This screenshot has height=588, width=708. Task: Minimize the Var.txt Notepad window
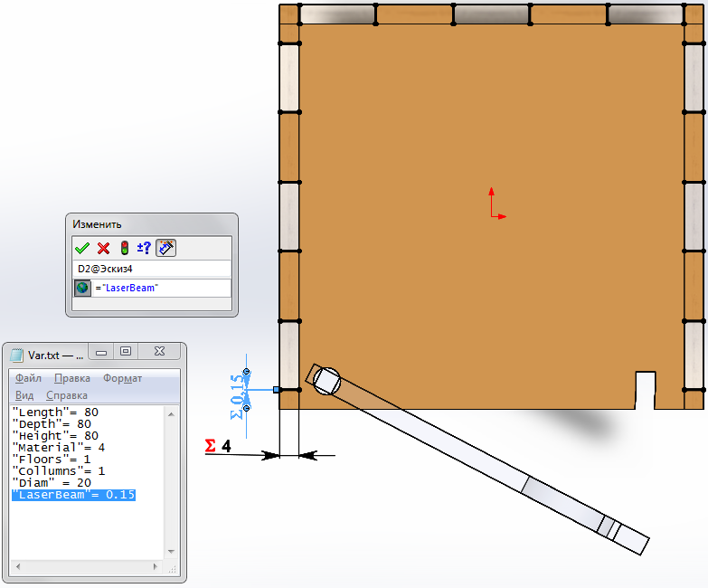[101, 351]
